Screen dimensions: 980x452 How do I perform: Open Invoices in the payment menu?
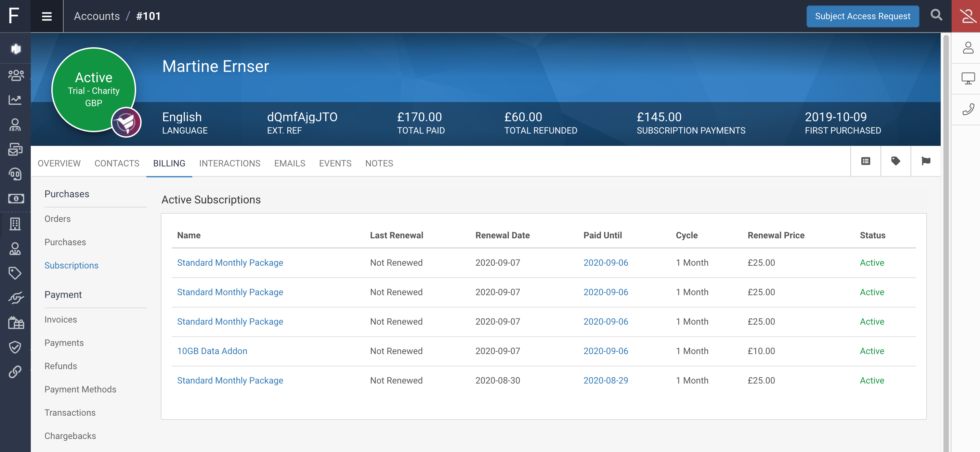(x=61, y=319)
